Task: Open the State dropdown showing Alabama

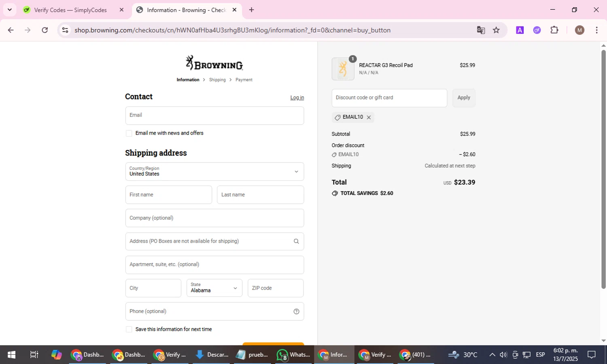Action: [214, 288]
